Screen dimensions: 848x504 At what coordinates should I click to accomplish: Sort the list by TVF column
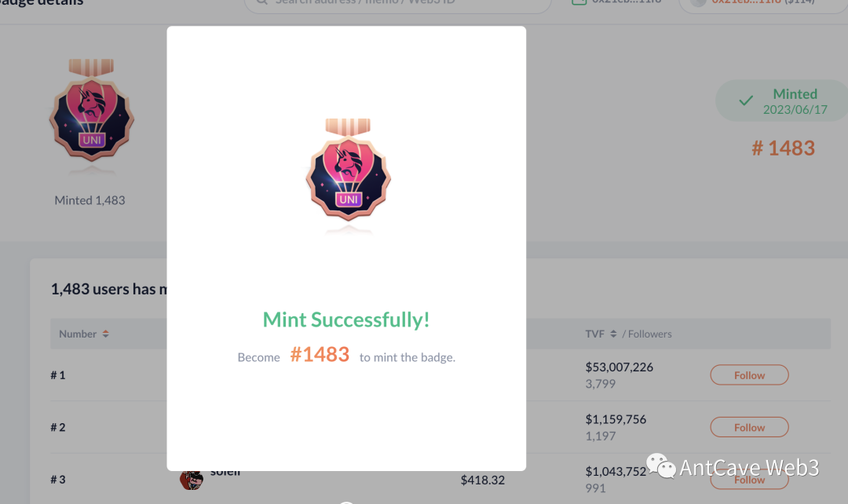[613, 334]
